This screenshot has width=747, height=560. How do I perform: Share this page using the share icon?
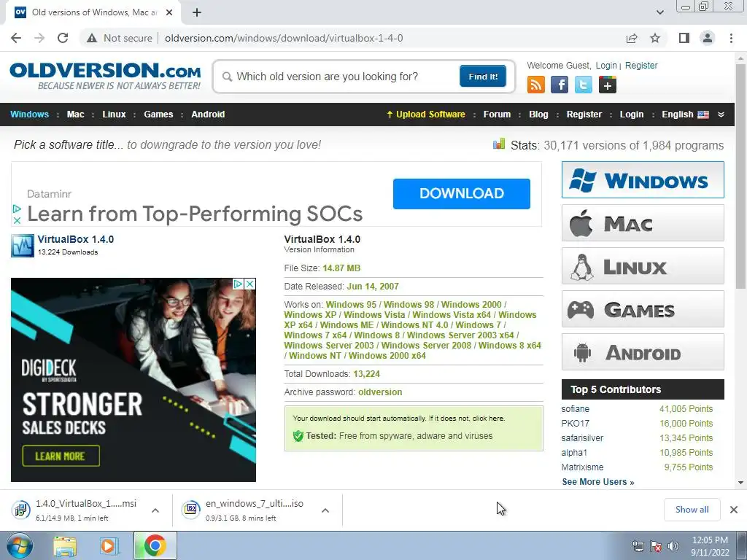click(631, 38)
